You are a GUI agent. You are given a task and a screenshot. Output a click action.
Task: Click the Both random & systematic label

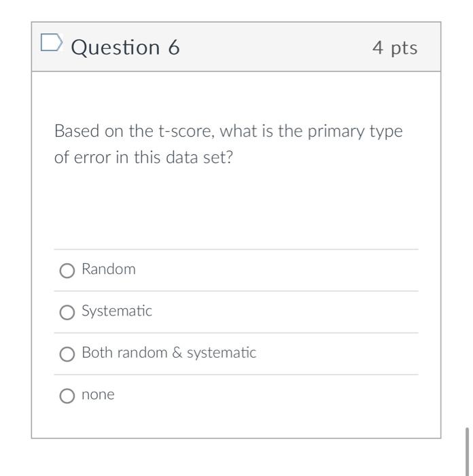pos(169,353)
